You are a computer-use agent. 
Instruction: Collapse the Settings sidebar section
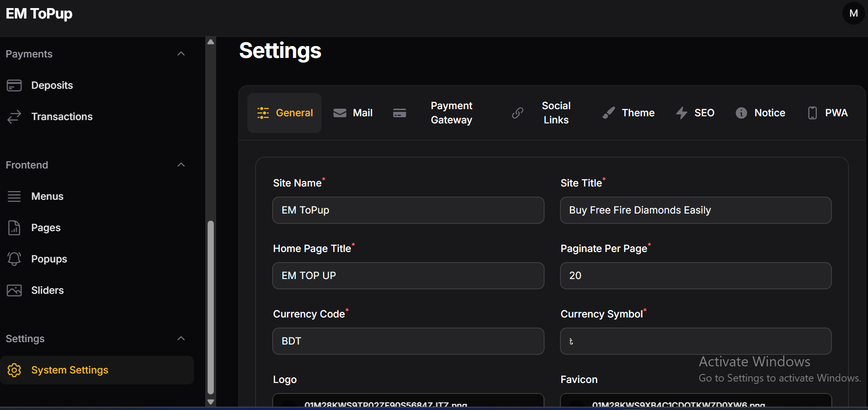point(181,338)
